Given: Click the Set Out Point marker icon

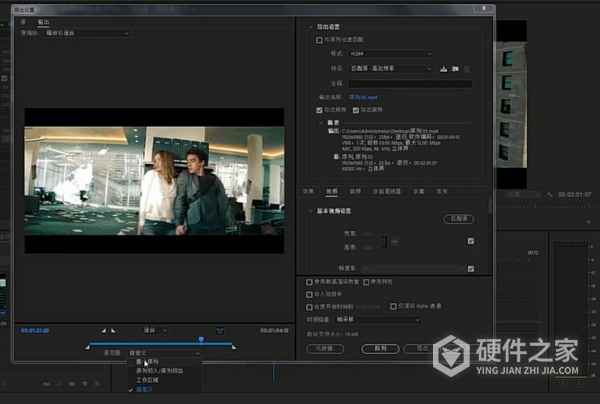Looking at the screenshot, I should [112, 330].
